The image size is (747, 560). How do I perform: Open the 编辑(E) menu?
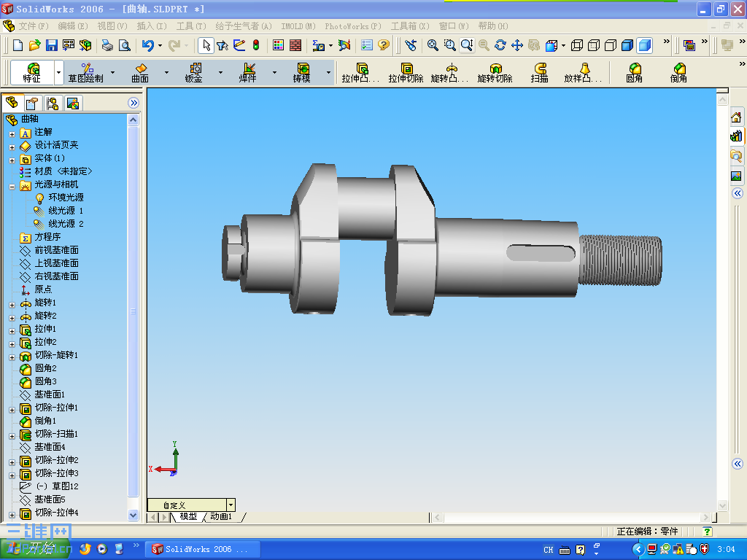pos(73,26)
